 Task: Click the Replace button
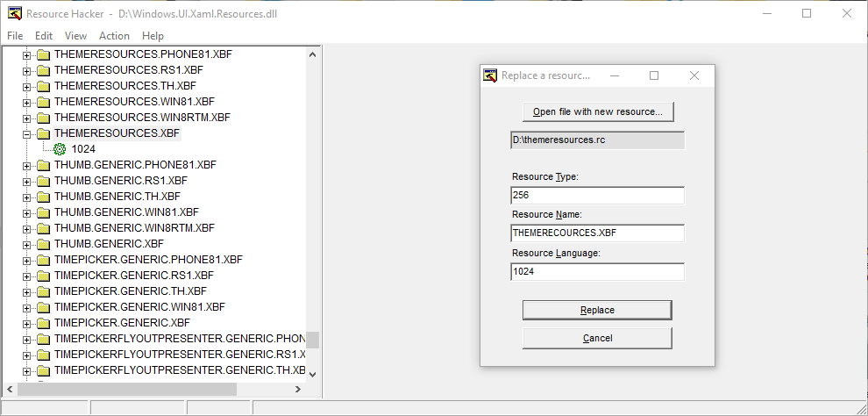click(597, 310)
